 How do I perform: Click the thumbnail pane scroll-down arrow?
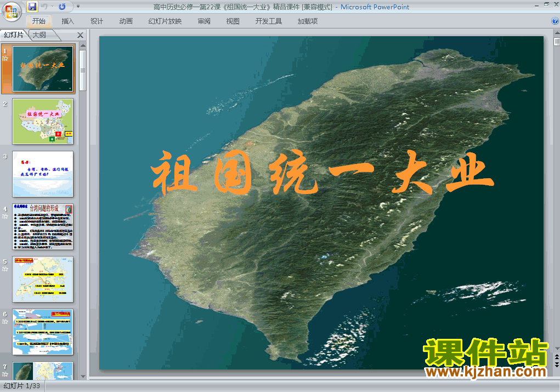click(x=83, y=376)
